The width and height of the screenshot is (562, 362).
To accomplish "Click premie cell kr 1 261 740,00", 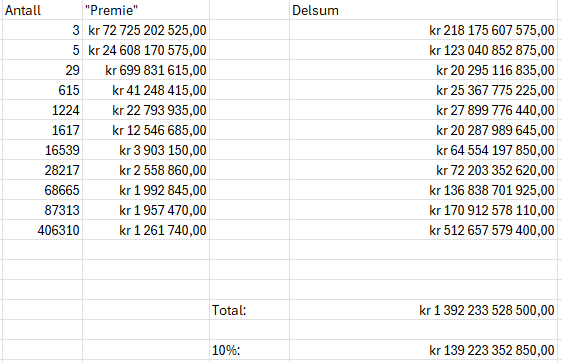I will coord(146,230).
